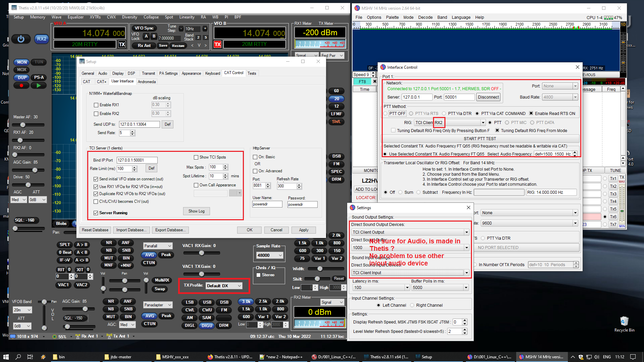This screenshot has height=362, width=644.
Task: Click the VFO Lock A button
Action: pos(146,36)
